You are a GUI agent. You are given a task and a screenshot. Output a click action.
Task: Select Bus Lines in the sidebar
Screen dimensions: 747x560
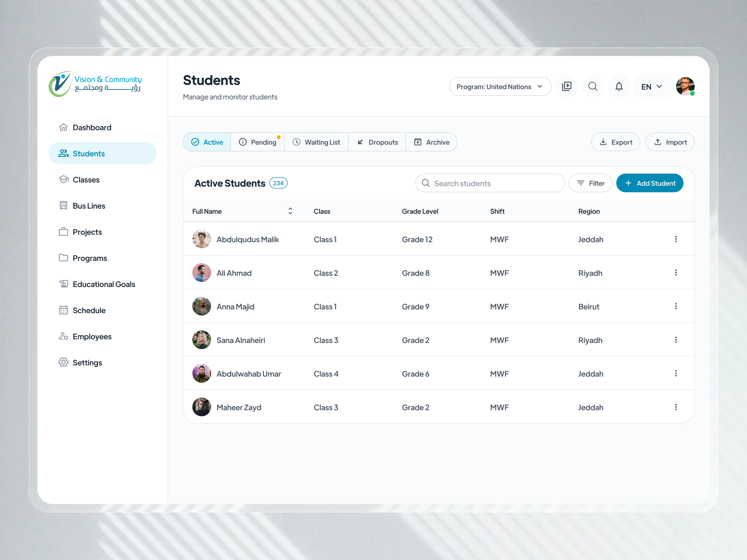click(89, 206)
